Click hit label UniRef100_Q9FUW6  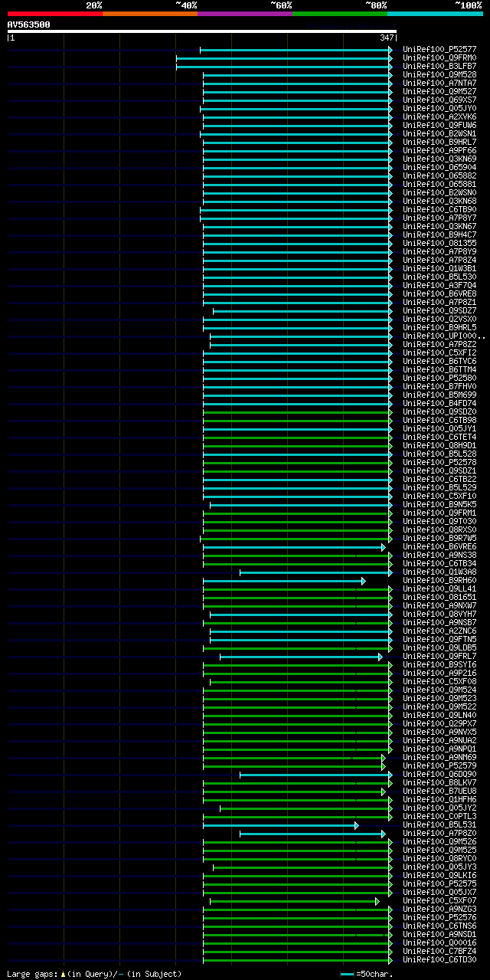coord(440,126)
